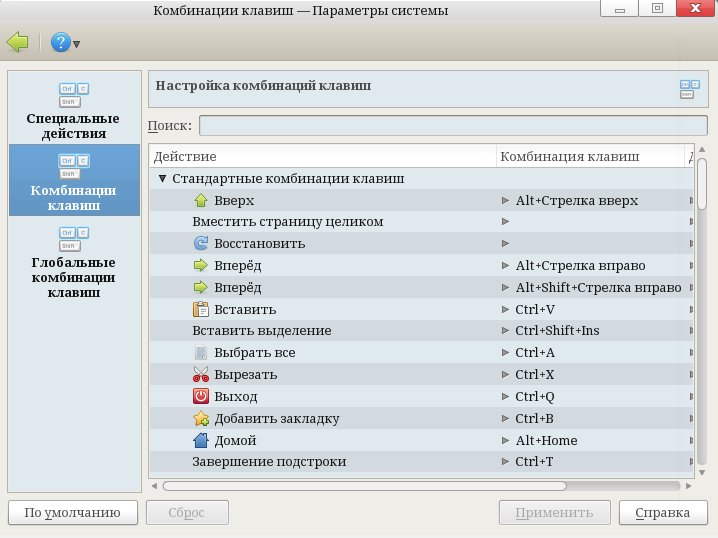
Task: Click the Применить button
Action: click(555, 512)
